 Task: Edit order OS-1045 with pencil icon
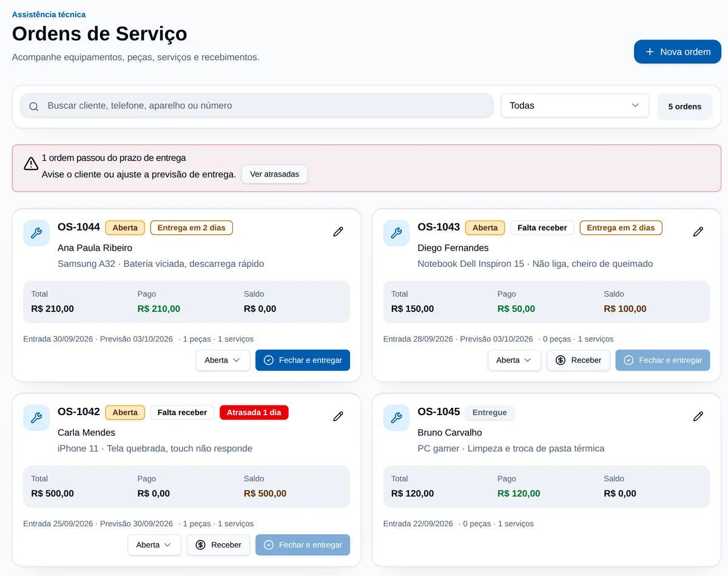[x=698, y=416]
